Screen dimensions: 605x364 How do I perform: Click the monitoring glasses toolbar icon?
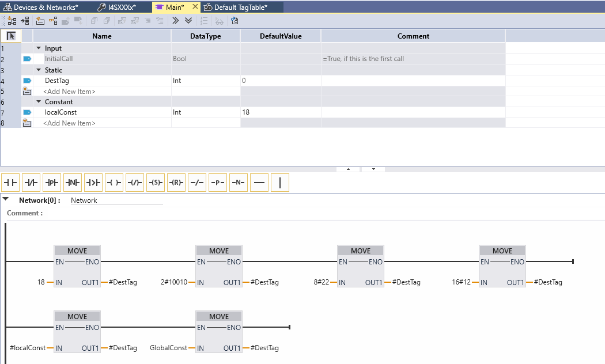219,21
